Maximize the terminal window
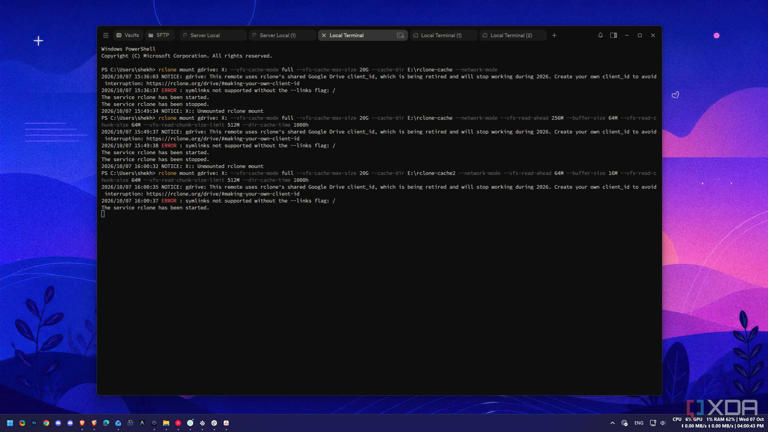The image size is (768, 432). coord(640,35)
